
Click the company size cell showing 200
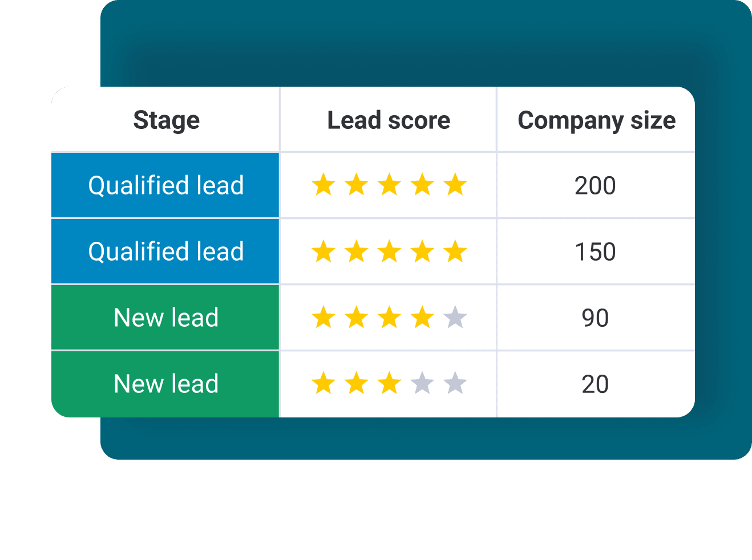pyautogui.click(x=596, y=185)
